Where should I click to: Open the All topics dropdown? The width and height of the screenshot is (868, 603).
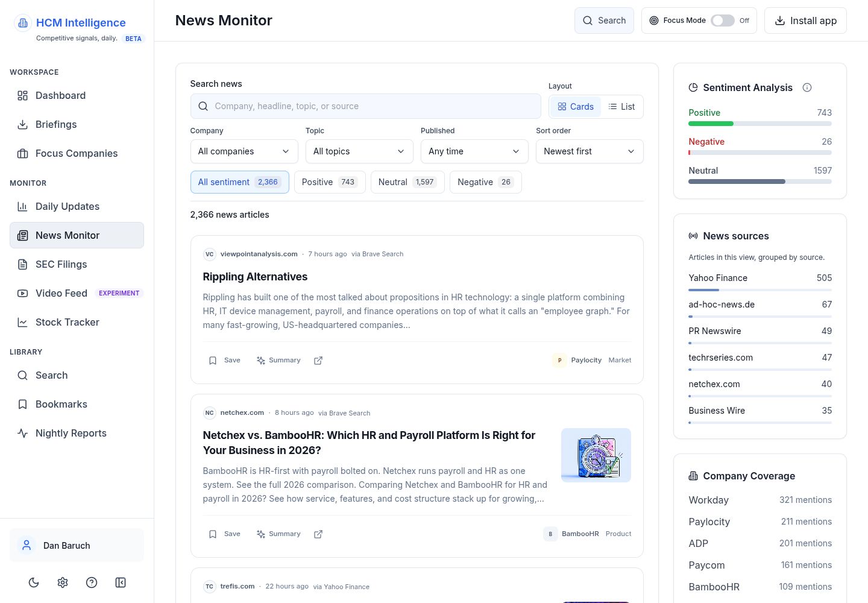(359, 151)
